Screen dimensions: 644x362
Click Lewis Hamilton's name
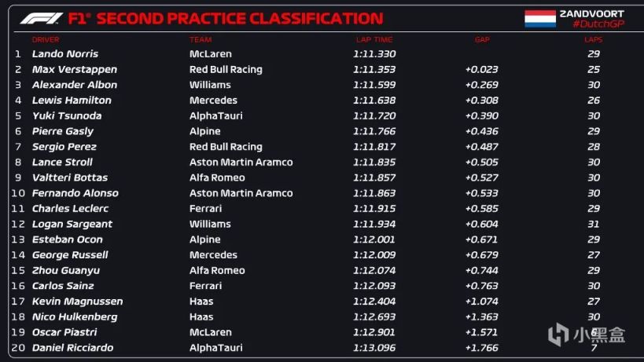coord(72,101)
